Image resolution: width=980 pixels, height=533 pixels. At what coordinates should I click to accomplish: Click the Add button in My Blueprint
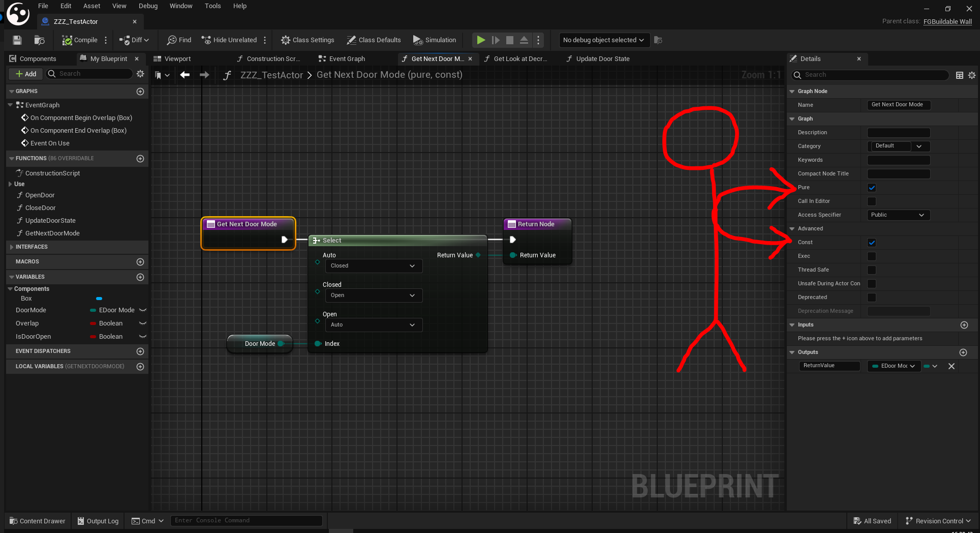26,74
